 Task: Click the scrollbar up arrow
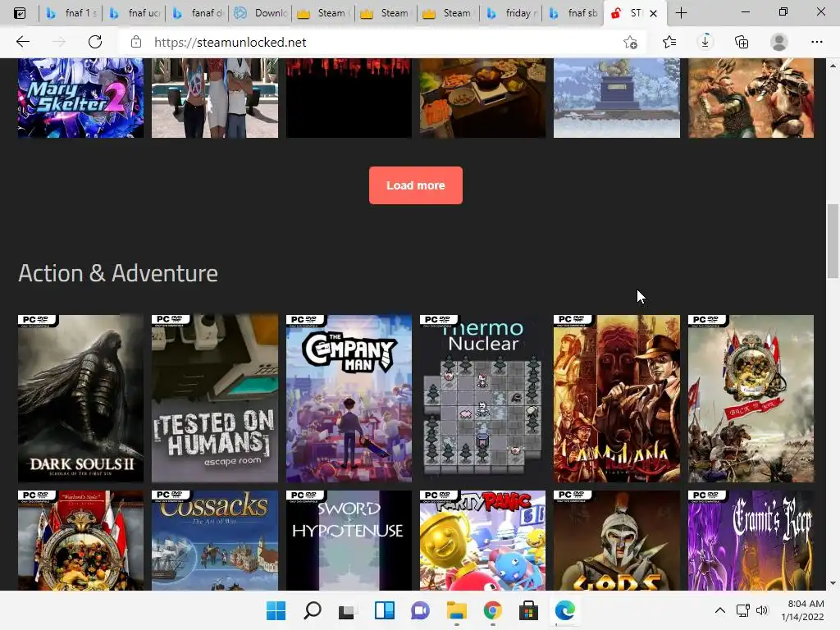pyautogui.click(x=833, y=66)
